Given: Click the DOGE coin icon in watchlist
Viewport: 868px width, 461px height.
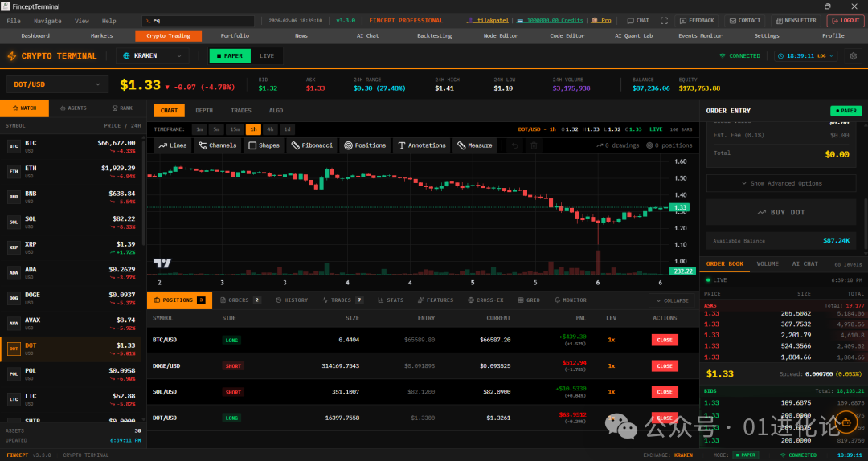Looking at the screenshot, I should [14, 298].
